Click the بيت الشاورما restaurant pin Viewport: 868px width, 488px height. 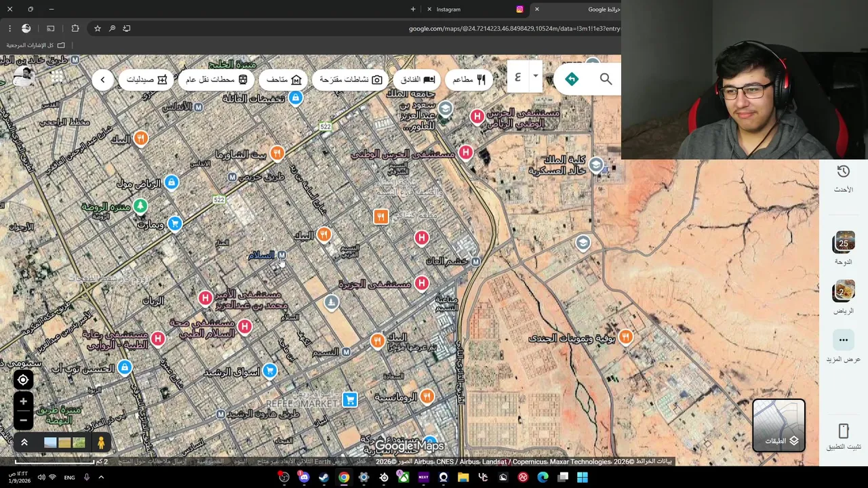[277, 153]
